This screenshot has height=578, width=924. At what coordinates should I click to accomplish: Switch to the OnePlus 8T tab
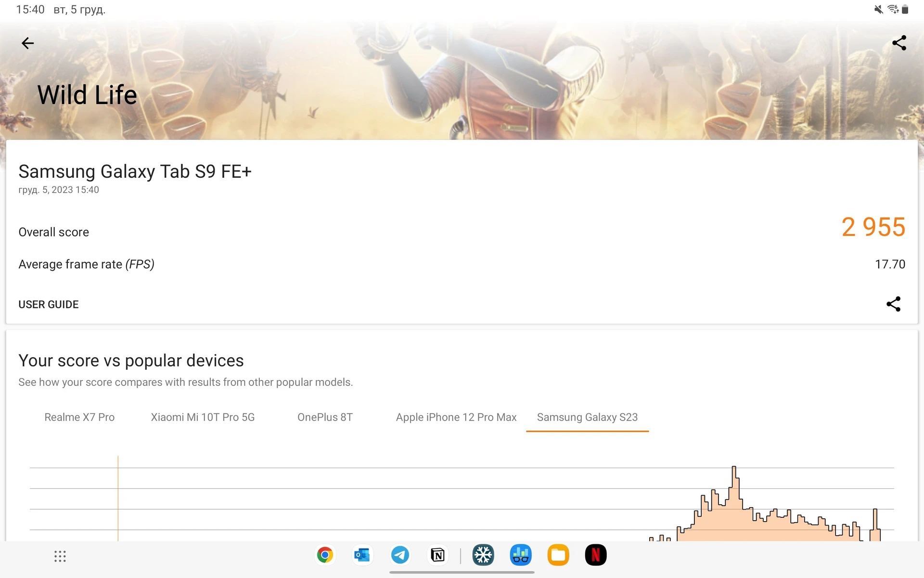[325, 417]
